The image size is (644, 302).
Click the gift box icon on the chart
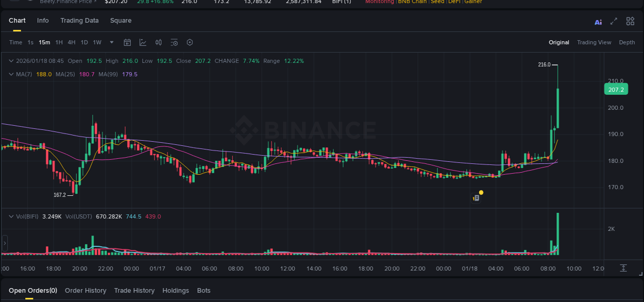coord(476,197)
